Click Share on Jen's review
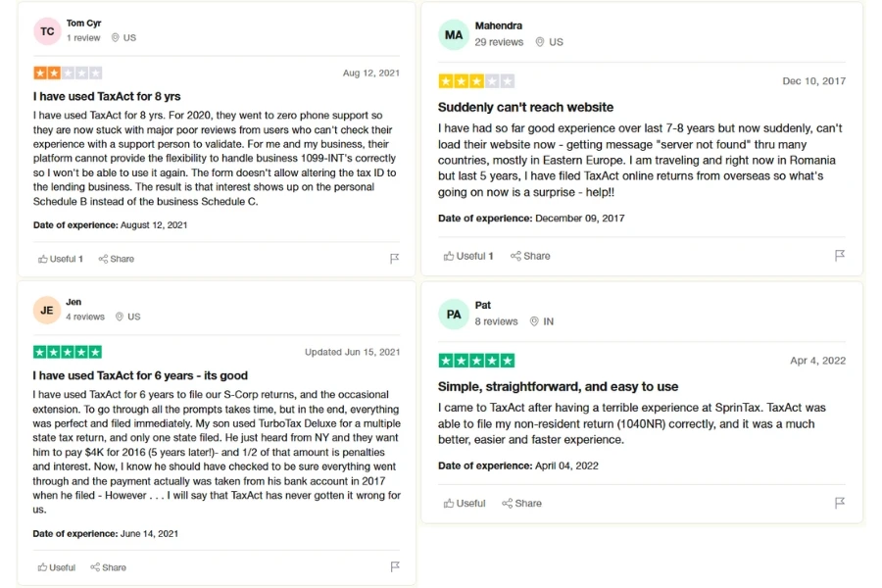The image size is (882, 588). [x=107, y=566]
